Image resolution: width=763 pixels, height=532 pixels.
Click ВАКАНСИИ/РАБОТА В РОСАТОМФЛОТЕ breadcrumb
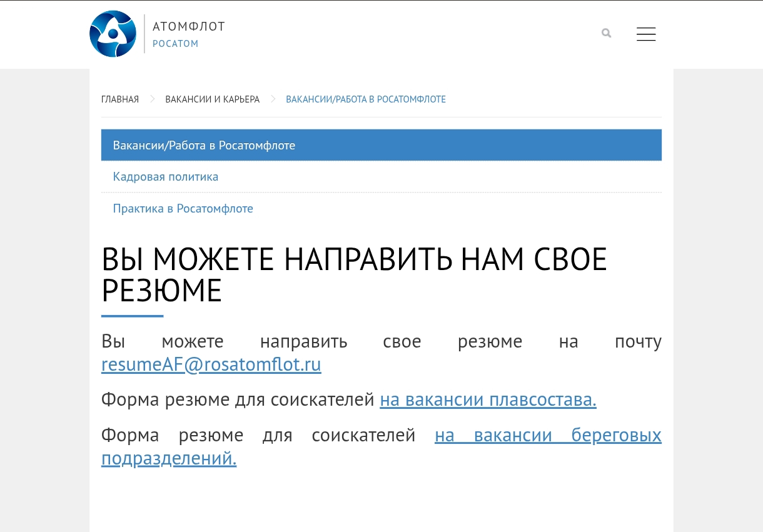point(366,99)
